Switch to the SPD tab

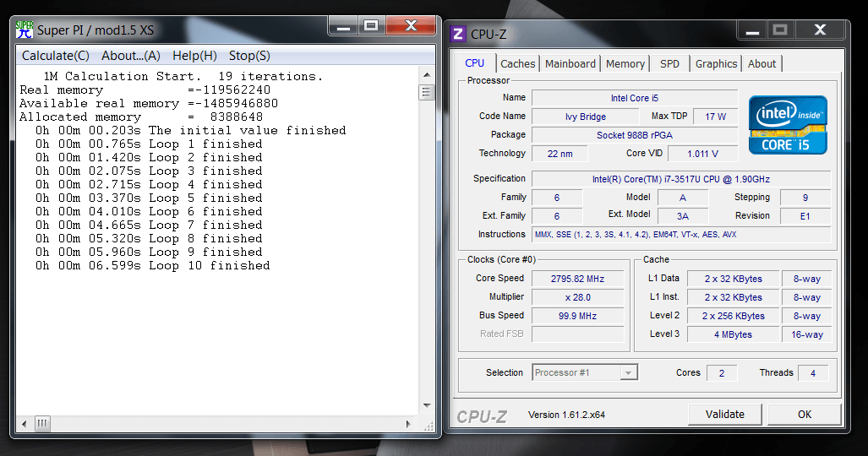coord(669,63)
